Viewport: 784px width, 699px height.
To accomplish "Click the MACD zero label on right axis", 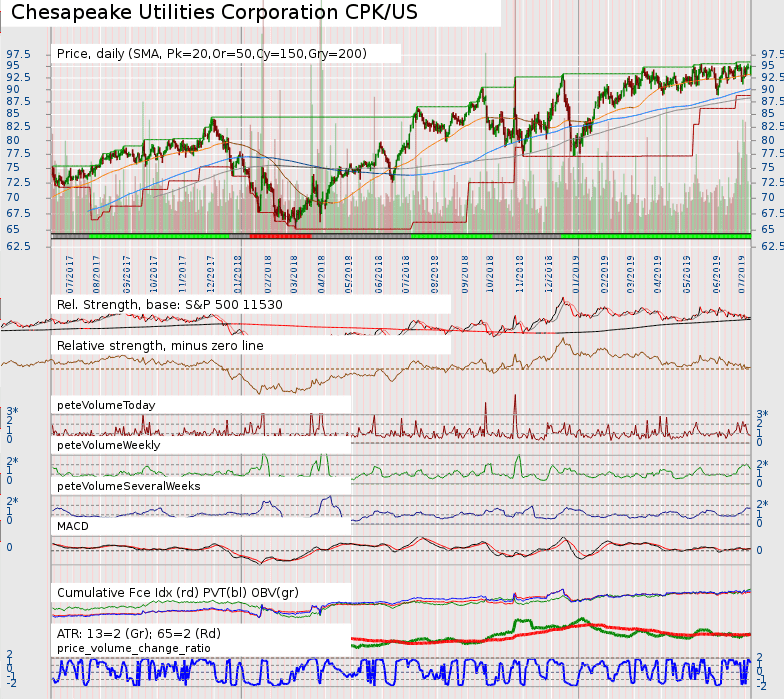I will pos(759,550).
